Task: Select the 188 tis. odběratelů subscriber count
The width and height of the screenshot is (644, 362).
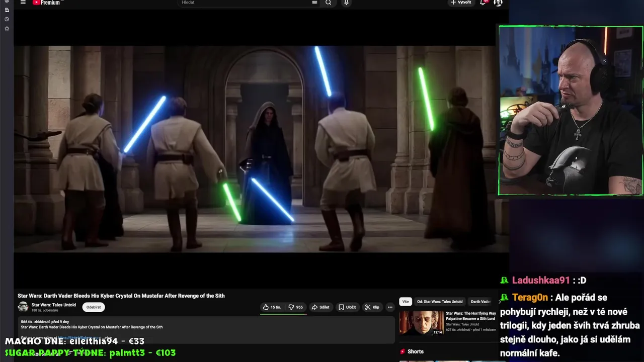Action: (x=45, y=310)
